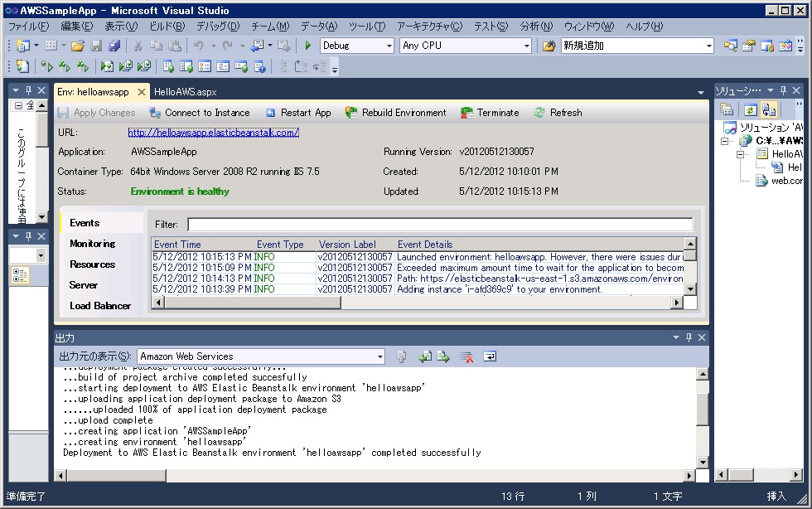The width and height of the screenshot is (812, 509).
Task: Click the Navigate Backward icon
Action: click(258, 46)
